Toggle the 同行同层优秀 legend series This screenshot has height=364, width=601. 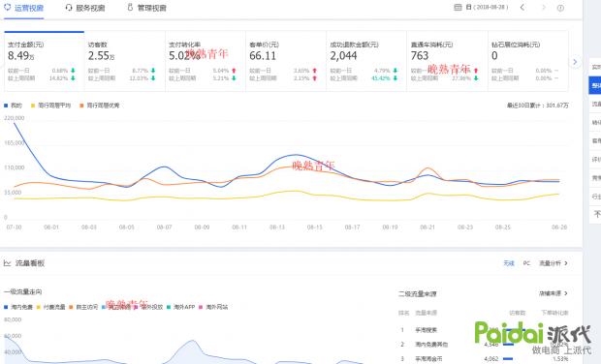(x=100, y=106)
